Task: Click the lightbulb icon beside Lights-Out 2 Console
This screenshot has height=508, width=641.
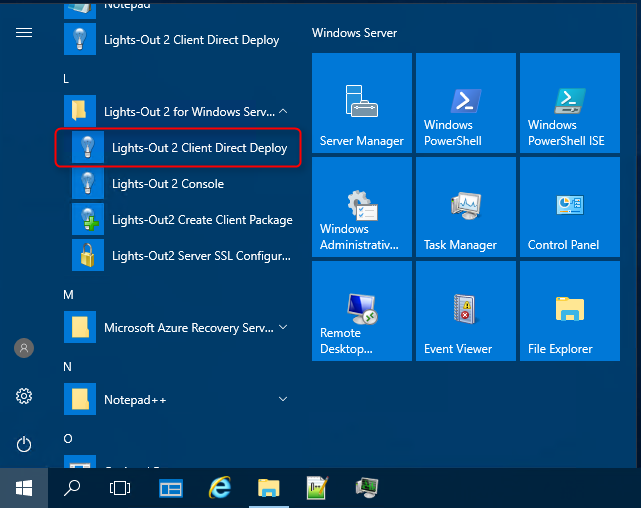Action: point(88,184)
